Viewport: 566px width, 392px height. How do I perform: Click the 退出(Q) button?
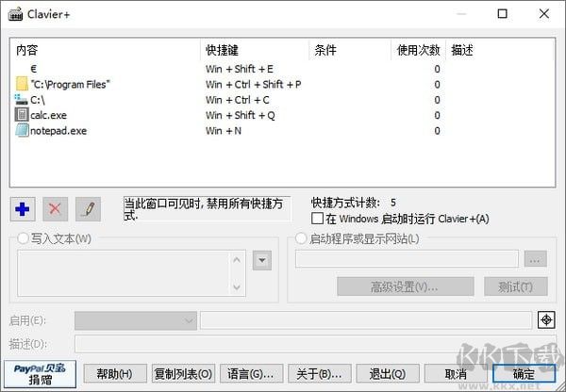coord(388,373)
